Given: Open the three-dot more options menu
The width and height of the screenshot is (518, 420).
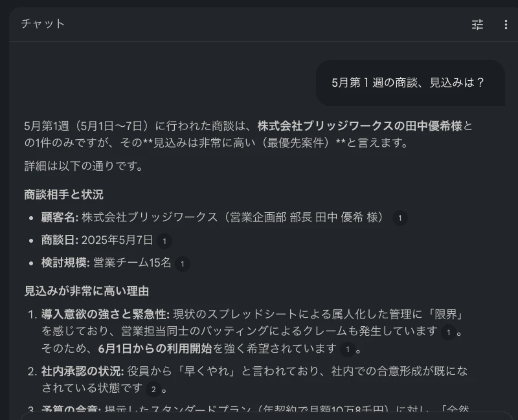Looking at the screenshot, I should coord(506,25).
